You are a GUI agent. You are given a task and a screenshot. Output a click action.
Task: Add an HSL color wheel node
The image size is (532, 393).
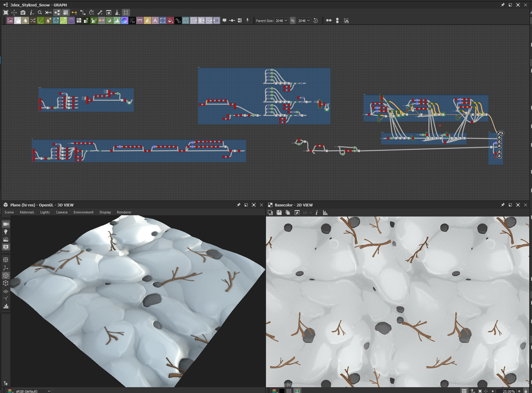coord(125,21)
